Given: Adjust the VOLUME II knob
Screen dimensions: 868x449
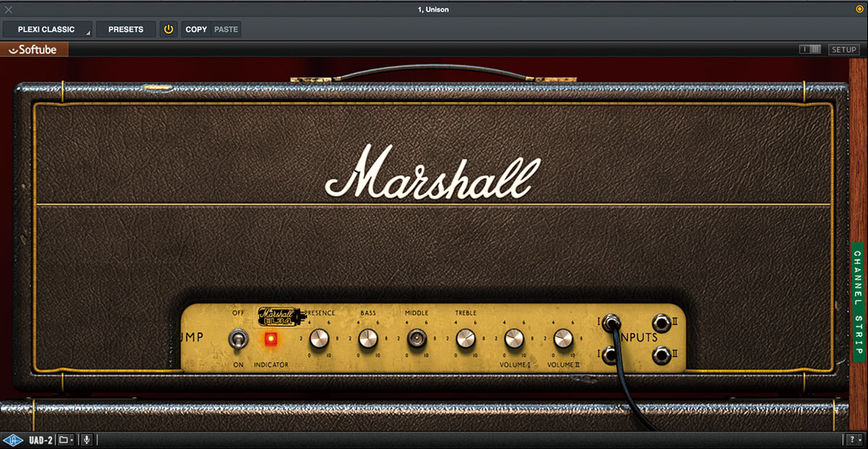Looking at the screenshot, I should (563, 338).
